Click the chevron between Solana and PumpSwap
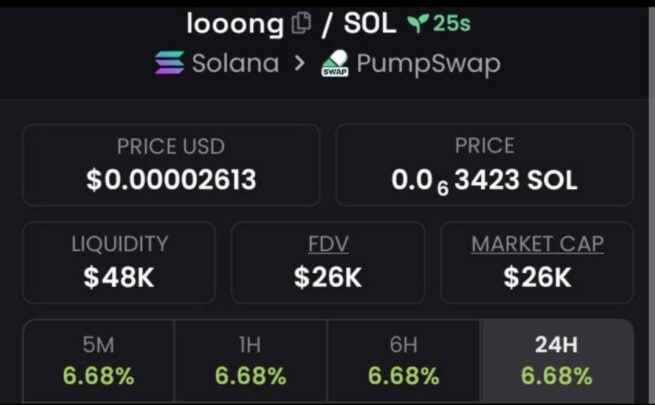Screen dimensions: 655x405 [x=299, y=63]
